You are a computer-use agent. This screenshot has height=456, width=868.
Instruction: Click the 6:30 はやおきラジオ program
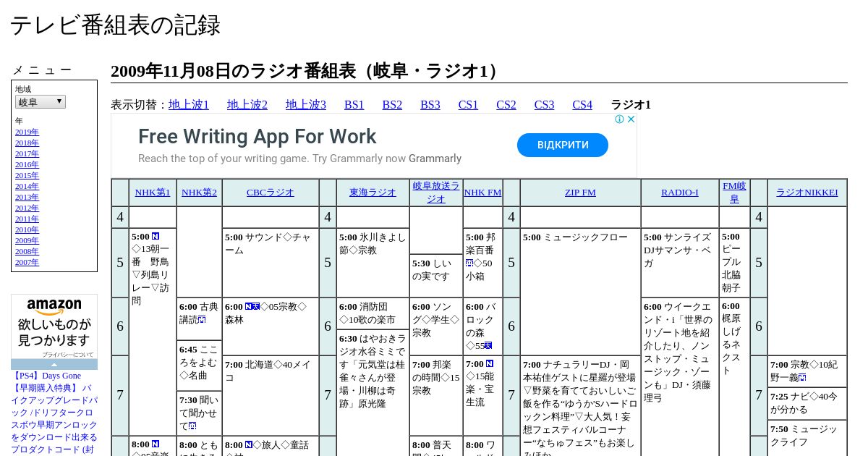pos(373,392)
